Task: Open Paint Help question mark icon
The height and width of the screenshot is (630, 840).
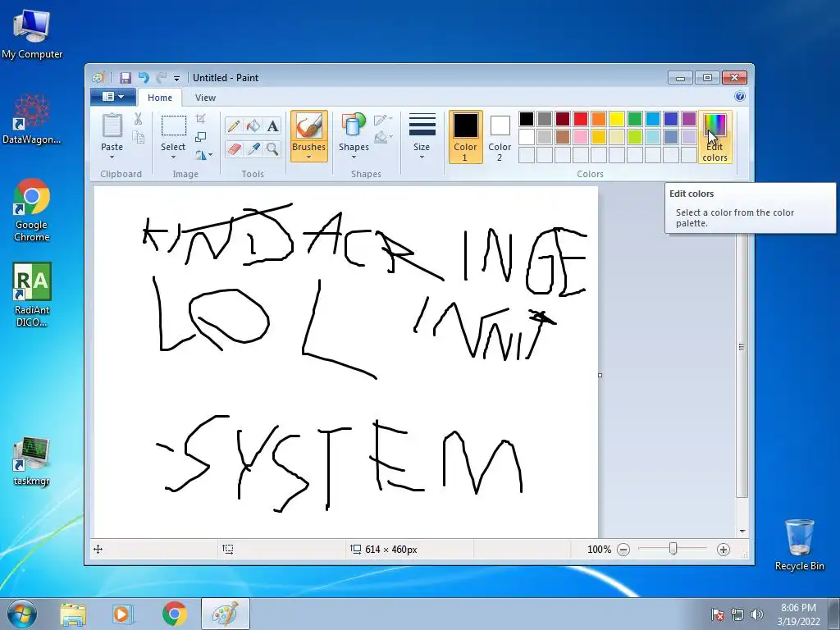Action: [740, 97]
